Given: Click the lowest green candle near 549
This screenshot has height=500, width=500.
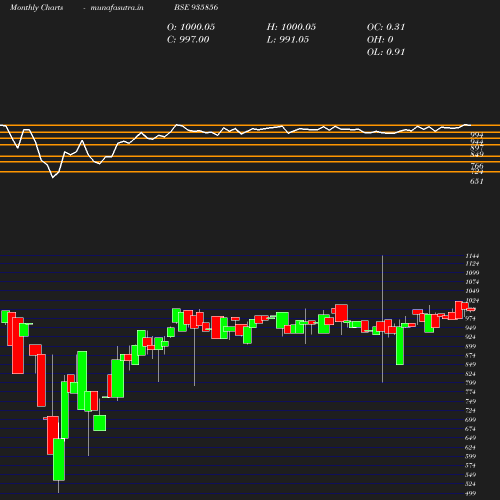Looking at the screenshot, I should pos(59,460).
